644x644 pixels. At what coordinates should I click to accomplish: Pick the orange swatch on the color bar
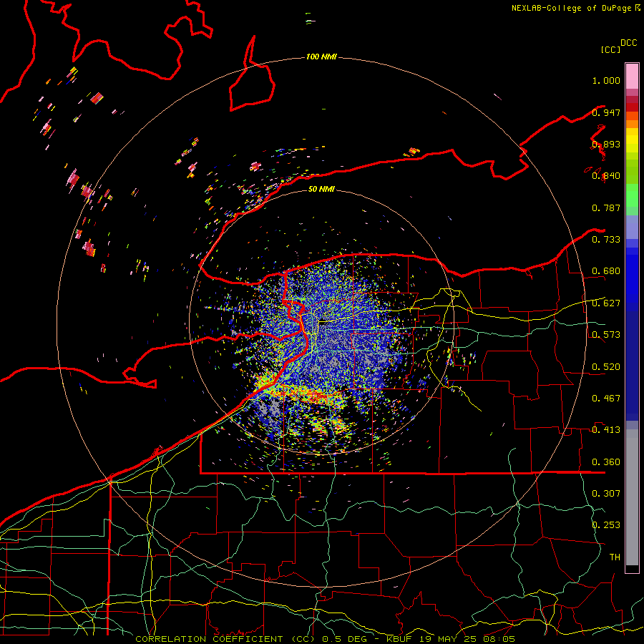[x=632, y=124]
